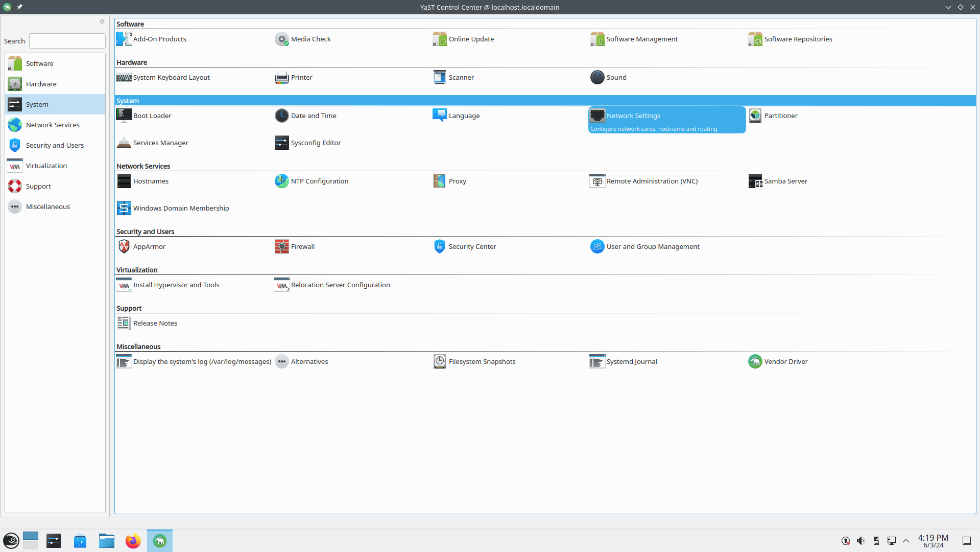Open the Online Update module
980x552 pixels.
[471, 39]
